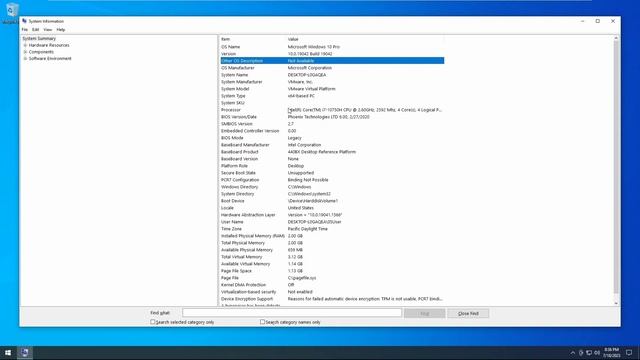This screenshot has height=360, width=640.
Task: Open the Windows Start menu
Action: [8, 353]
